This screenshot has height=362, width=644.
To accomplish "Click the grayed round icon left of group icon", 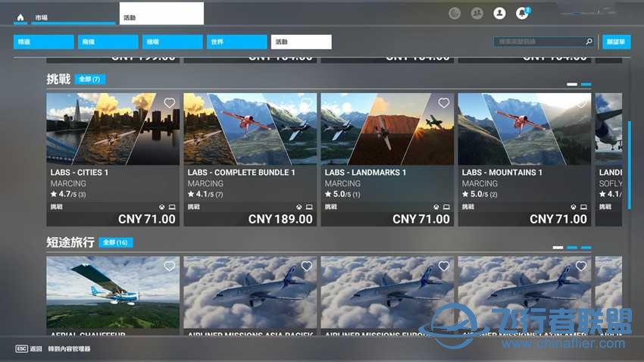I will pos(455,13).
